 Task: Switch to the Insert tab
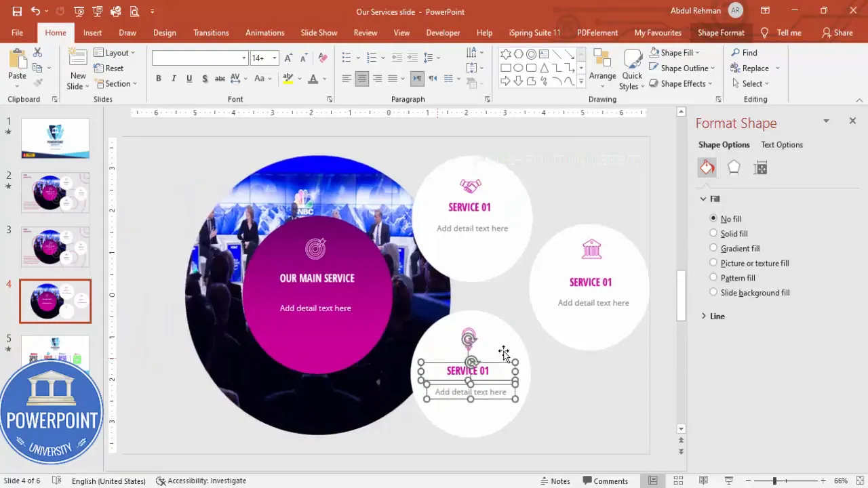tap(93, 33)
